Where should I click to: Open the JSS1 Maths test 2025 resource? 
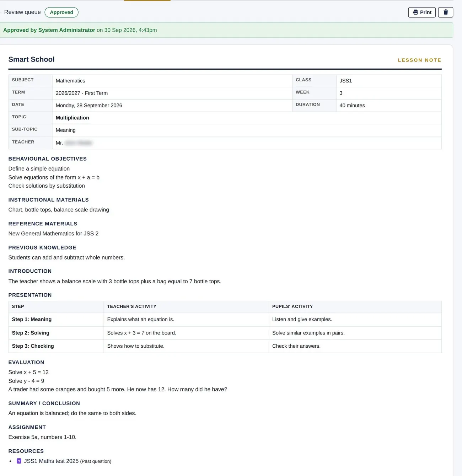coord(51,461)
